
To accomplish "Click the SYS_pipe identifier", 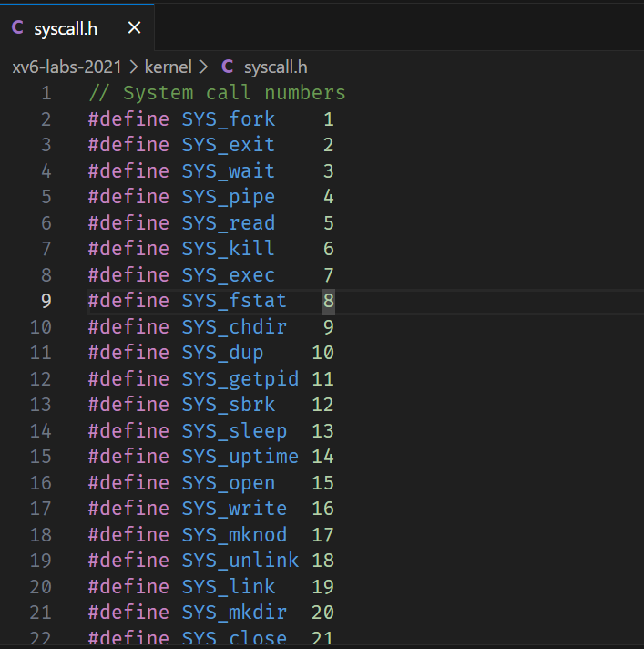I will pos(229,197).
